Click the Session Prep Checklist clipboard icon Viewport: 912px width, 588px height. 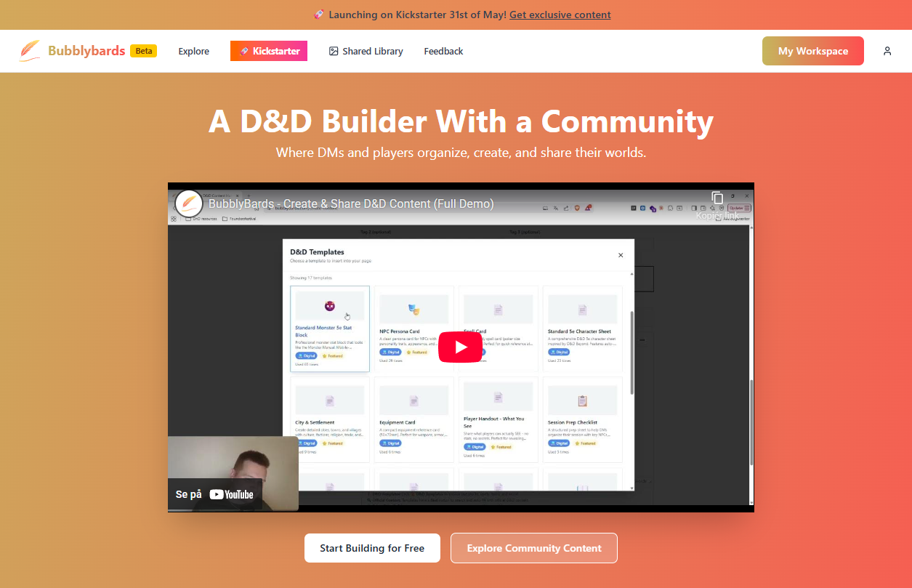[x=582, y=400]
